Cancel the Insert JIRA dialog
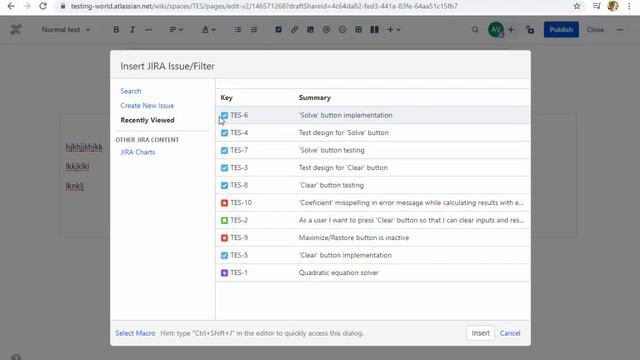Screen dimensions: 640x360 [x=510, y=333]
